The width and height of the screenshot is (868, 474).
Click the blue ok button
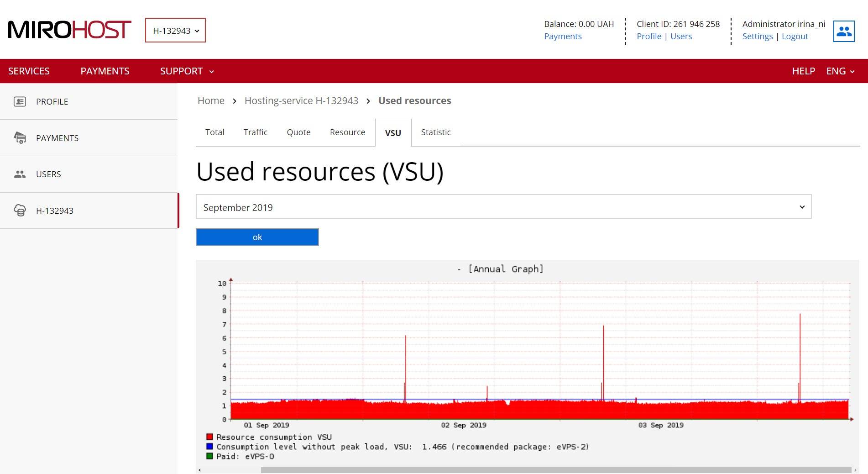tap(257, 237)
